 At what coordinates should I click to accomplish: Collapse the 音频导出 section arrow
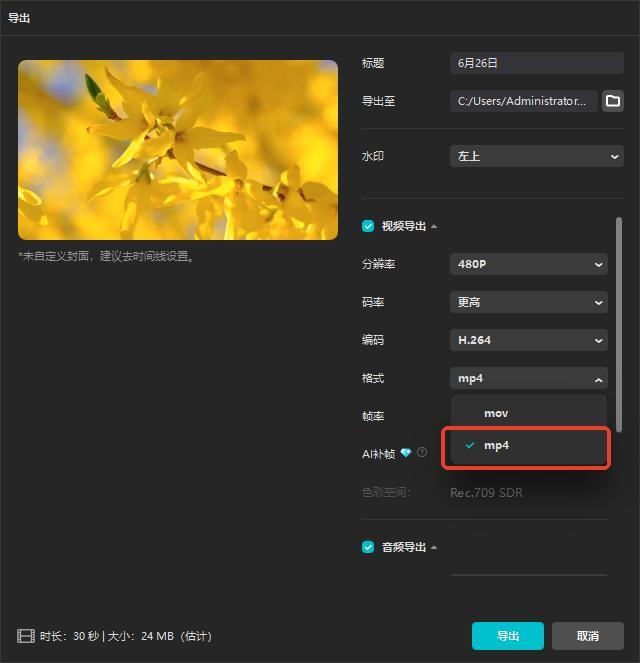click(434, 547)
